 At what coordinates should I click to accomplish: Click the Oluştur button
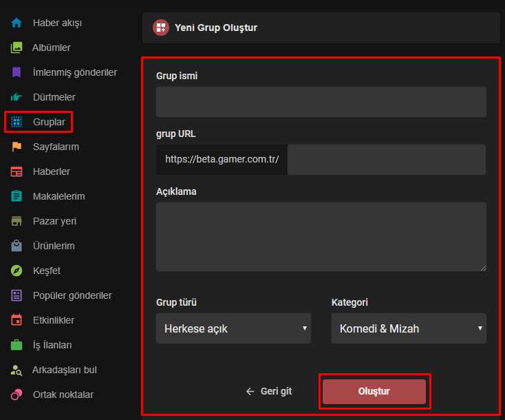[374, 391]
